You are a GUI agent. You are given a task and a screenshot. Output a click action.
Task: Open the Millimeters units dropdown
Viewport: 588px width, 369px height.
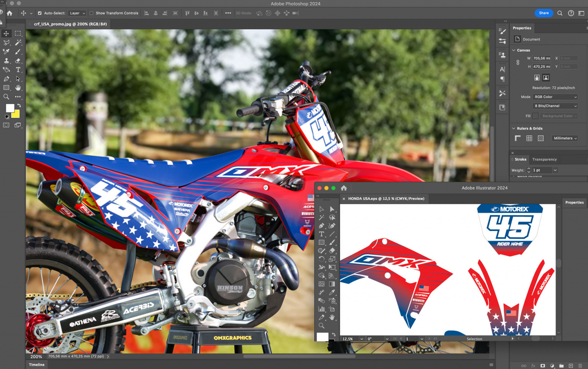tap(564, 138)
